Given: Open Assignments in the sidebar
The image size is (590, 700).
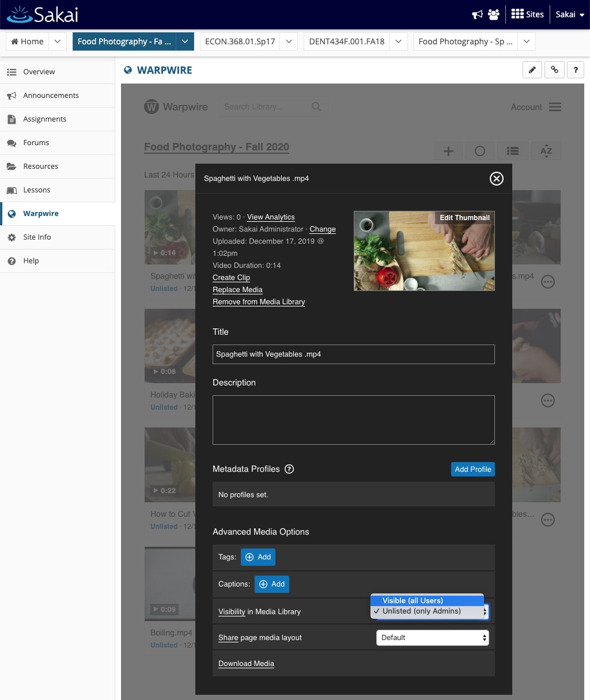Looking at the screenshot, I should point(58,119).
